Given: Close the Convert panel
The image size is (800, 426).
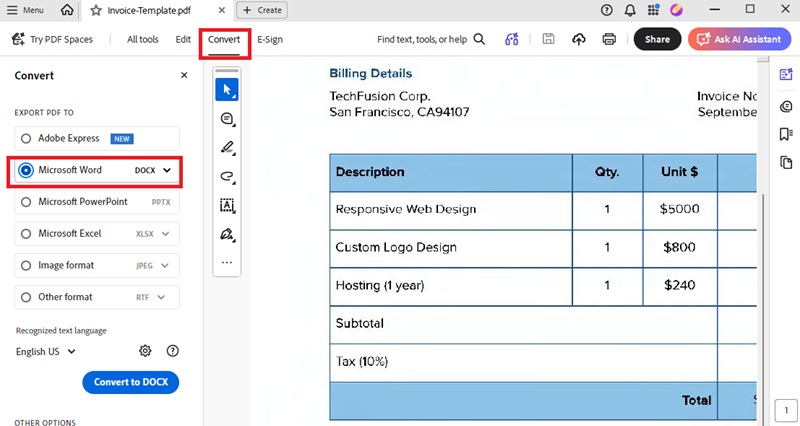Looking at the screenshot, I should [x=184, y=75].
